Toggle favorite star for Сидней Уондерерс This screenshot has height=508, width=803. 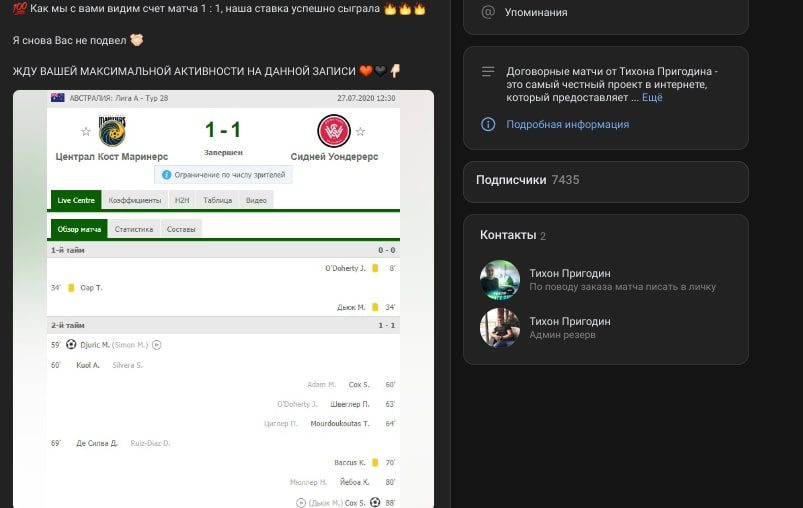pyautogui.click(x=360, y=132)
